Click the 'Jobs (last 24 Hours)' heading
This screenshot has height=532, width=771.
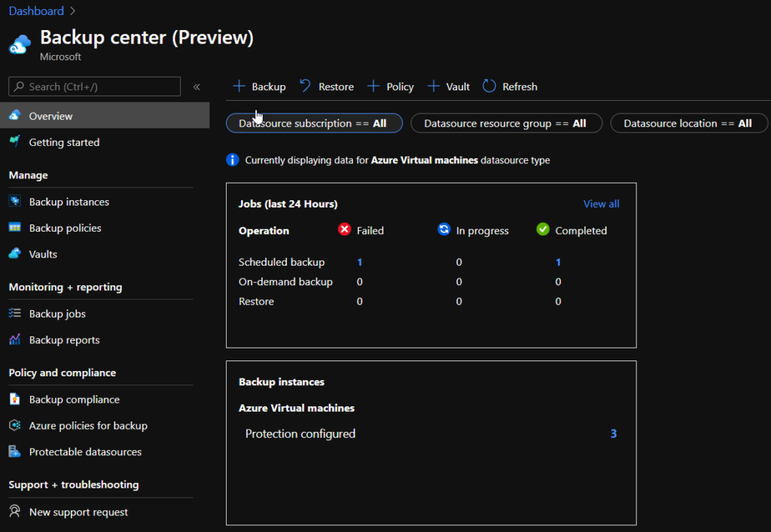click(x=288, y=204)
